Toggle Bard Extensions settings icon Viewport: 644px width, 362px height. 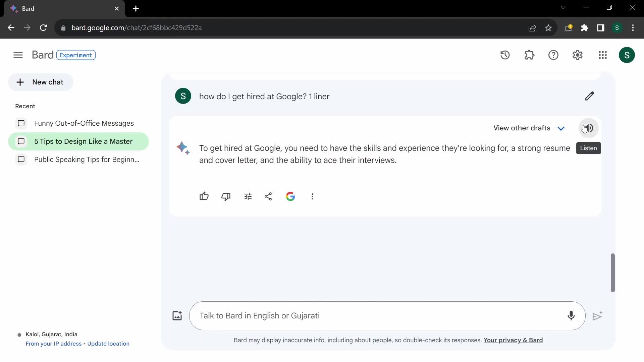pyautogui.click(x=529, y=55)
